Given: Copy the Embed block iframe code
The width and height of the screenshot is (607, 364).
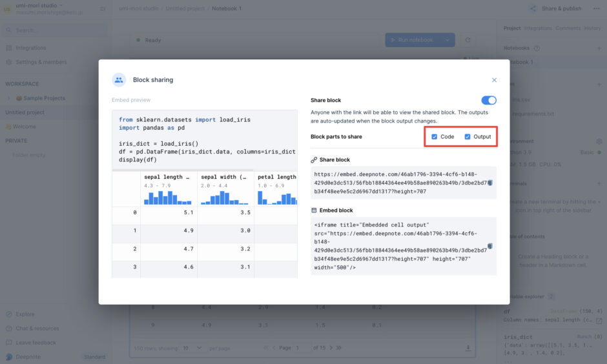Looking at the screenshot, I should 490,246.
